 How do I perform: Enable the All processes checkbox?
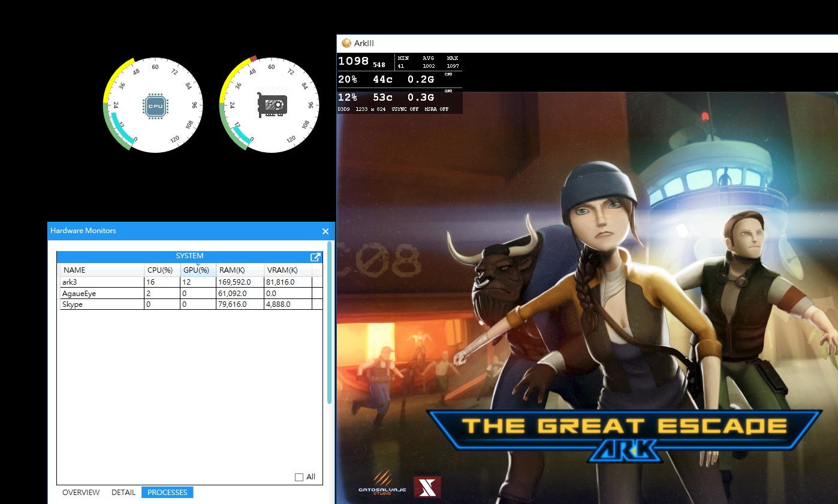299,477
